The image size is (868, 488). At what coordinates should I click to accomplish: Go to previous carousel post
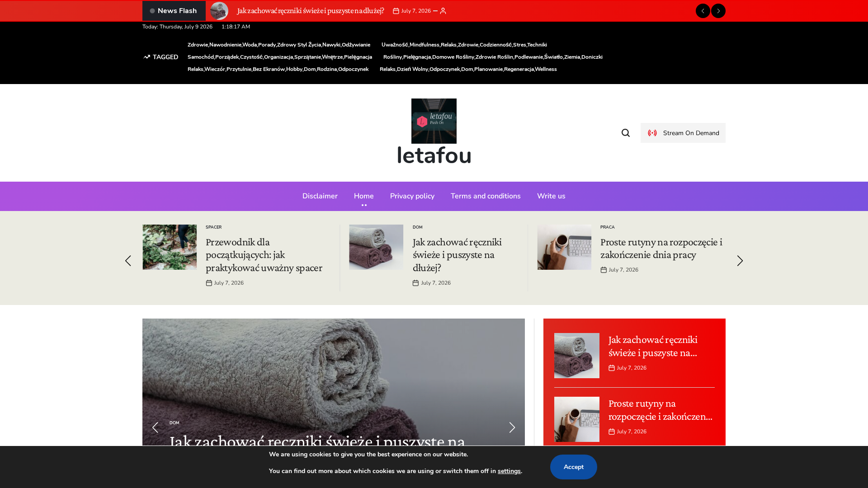[x=128, y=261]
